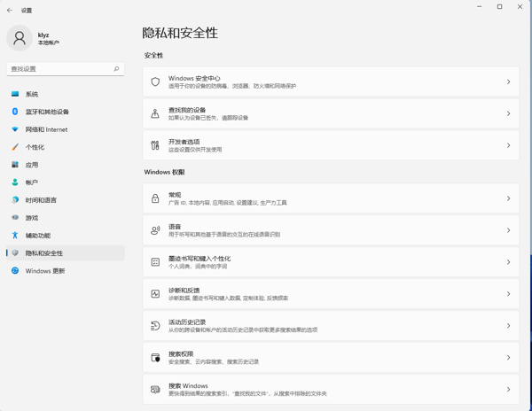Click the 活动历史记录 history icon

[x=155, y=326]
